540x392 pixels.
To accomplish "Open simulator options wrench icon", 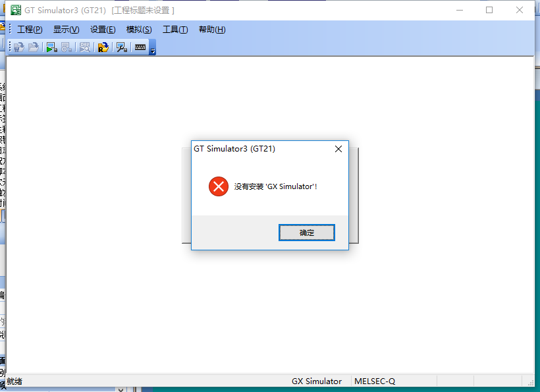I will coord(122,47).
